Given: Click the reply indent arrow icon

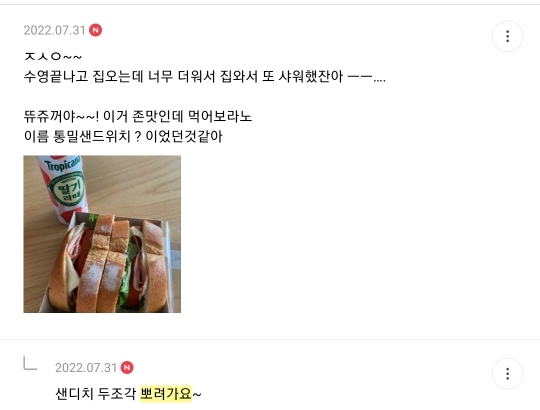Looking at the screenshot, I should click(30, 364).
